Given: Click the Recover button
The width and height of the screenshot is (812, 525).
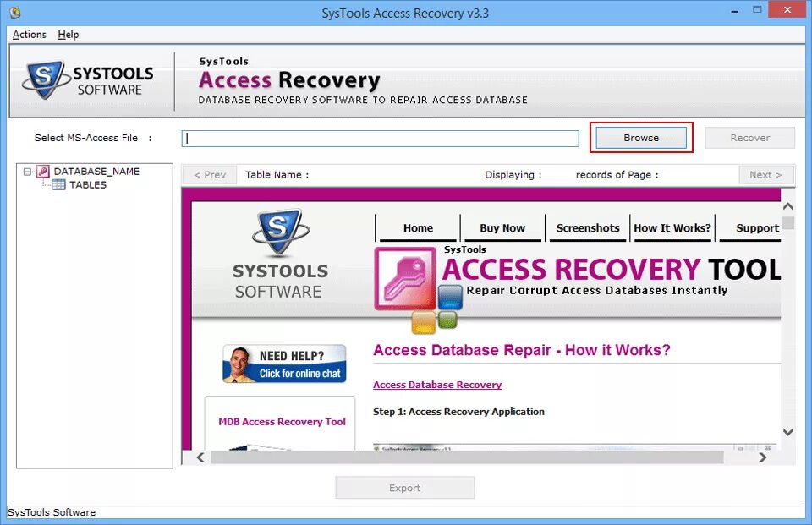Looking at the screenshot, I should [749, 137].
